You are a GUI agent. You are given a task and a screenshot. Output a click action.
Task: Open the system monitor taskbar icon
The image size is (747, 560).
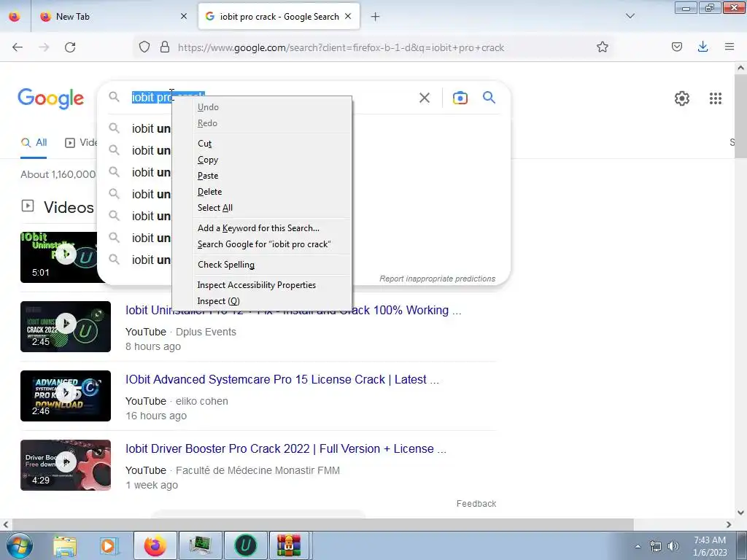(201, 545)
